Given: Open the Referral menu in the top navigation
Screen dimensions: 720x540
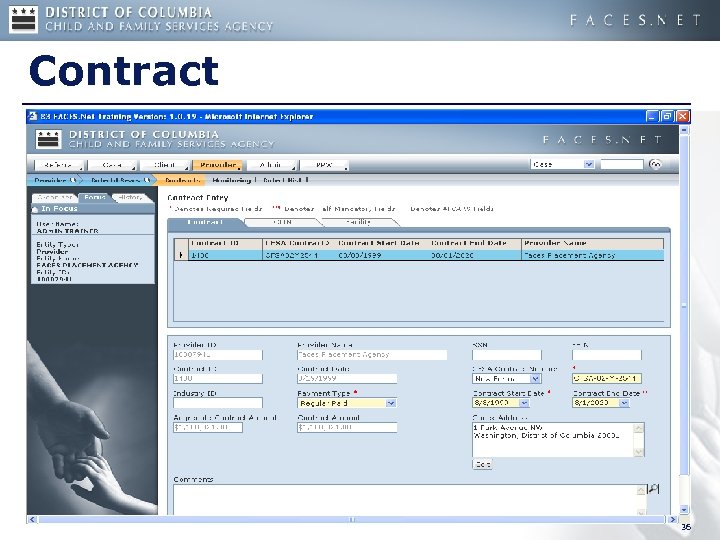Looking at the screenshot, I should point(59,165).
